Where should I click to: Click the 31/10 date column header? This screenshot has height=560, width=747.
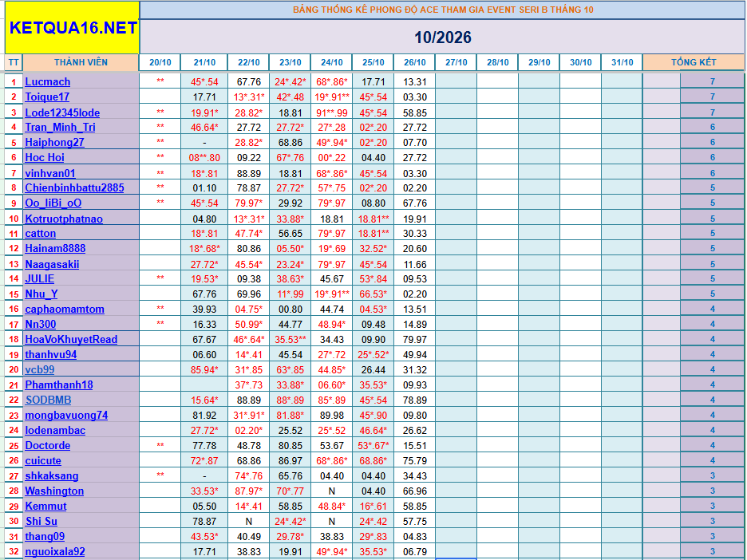pyautogui.click(x=622, y=62)
